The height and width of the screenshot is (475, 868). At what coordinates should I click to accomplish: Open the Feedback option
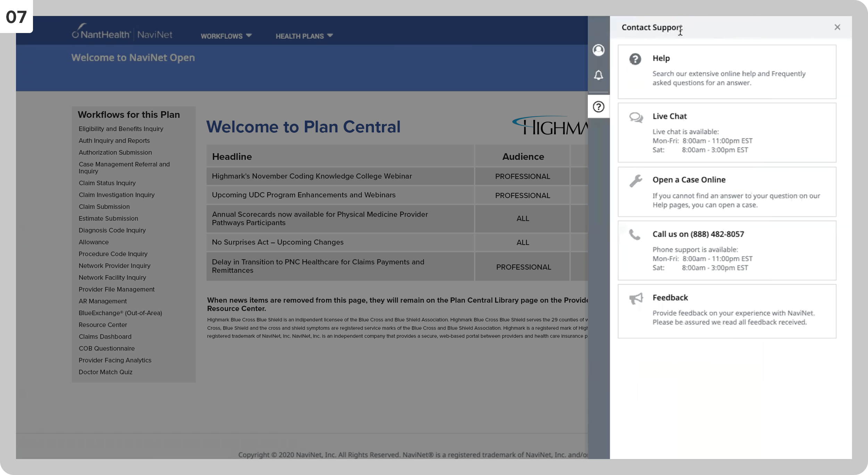click(670, 297)
